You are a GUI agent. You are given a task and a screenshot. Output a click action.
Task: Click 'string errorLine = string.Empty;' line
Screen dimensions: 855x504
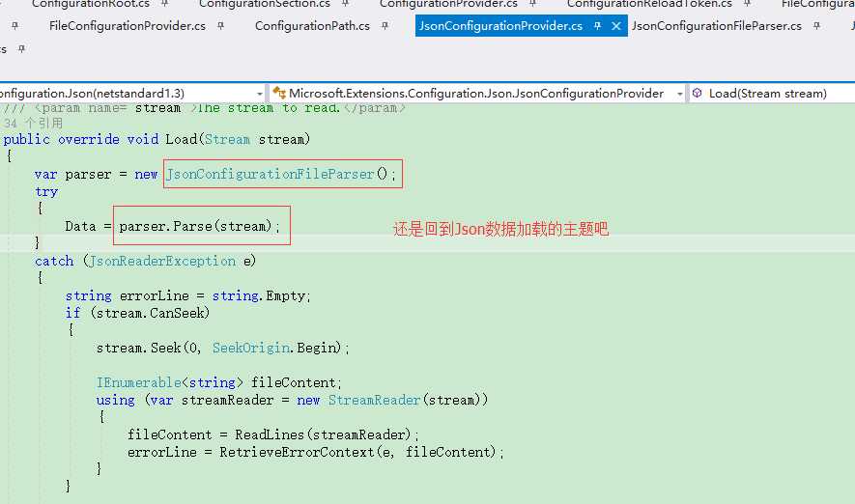point(187,295)
